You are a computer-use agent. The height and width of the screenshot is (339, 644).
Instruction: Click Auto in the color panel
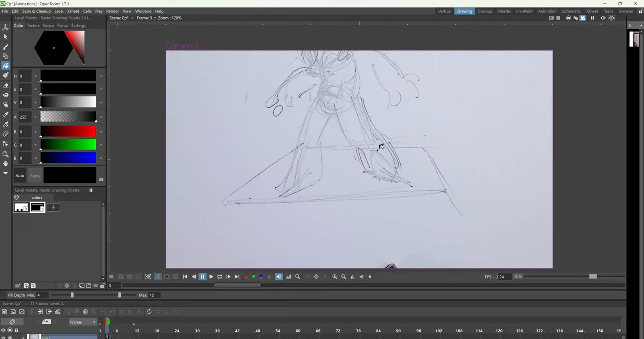point(19,175)
